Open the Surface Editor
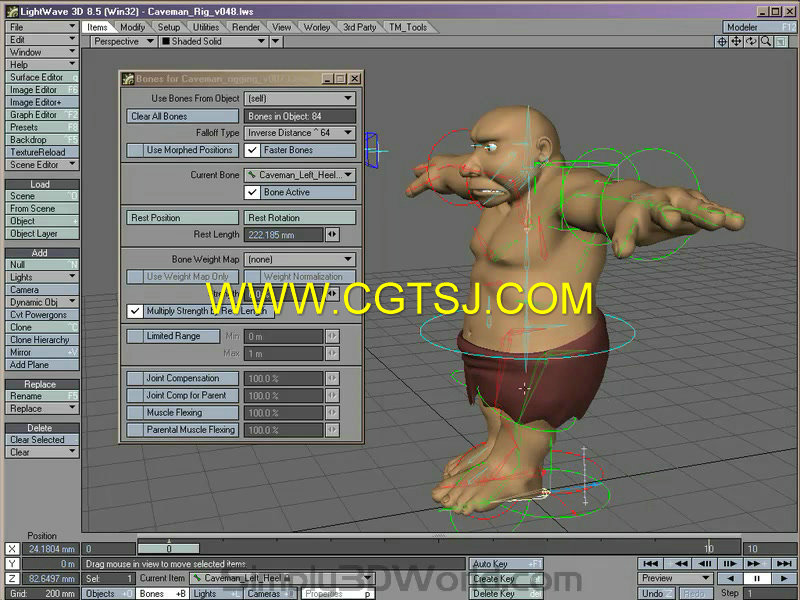 click(x=42, y=78)
